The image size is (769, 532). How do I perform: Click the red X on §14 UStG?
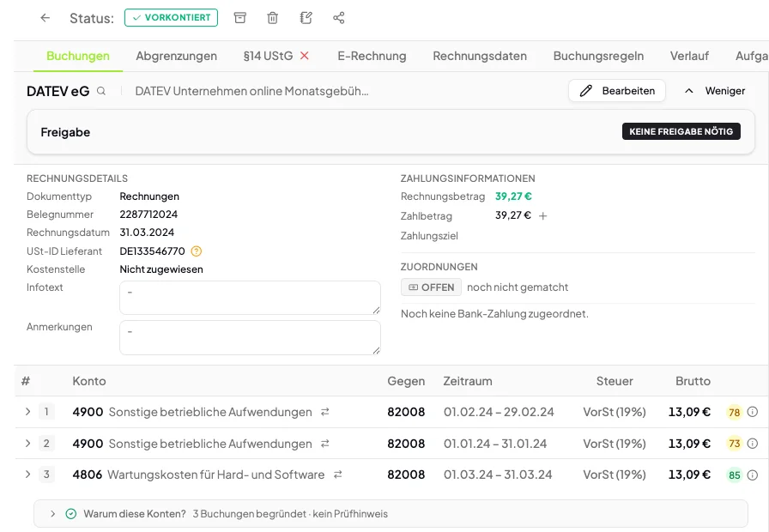coord(305,56)
